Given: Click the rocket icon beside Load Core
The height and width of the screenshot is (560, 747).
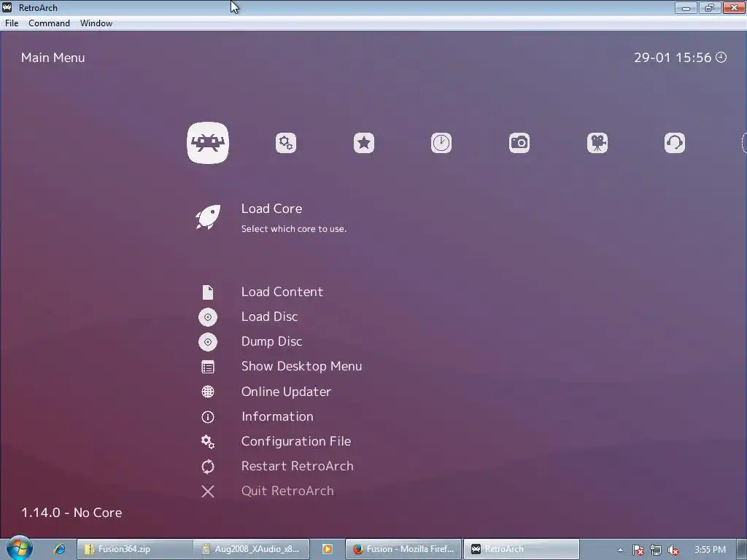Looking at the screenshot, I should point(208,217).
